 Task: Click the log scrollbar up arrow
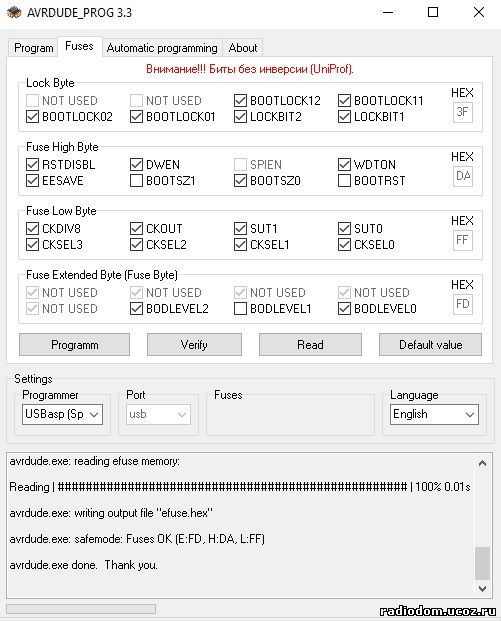482,463
